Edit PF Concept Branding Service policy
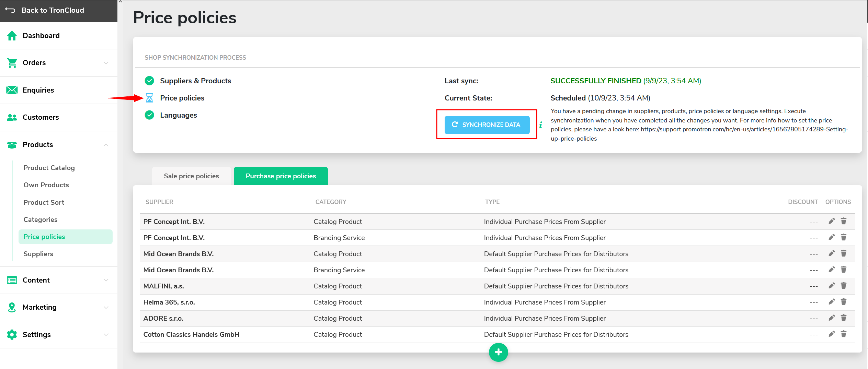The height and width of the screenshot is (369, 868). coord(832,237)
